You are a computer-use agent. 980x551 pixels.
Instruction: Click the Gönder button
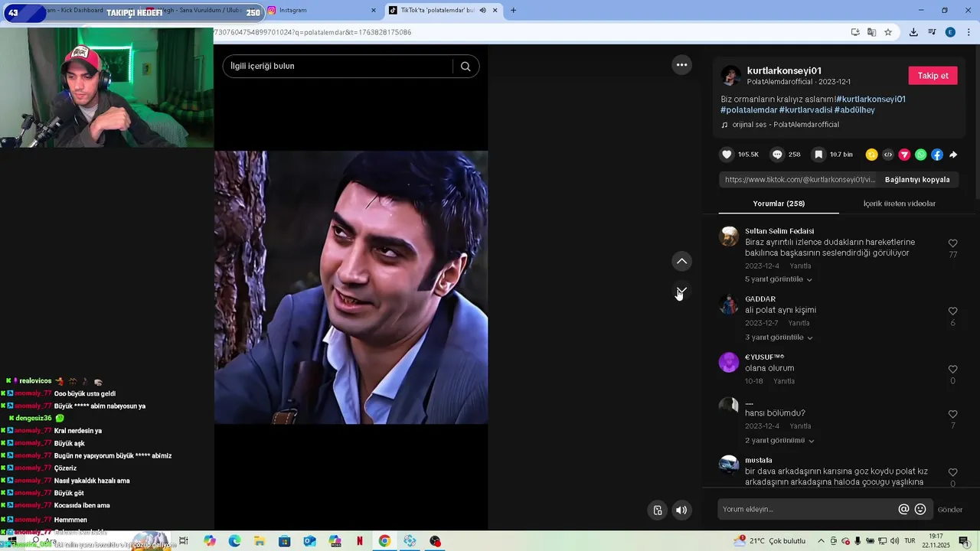click(x=950, y=510)
